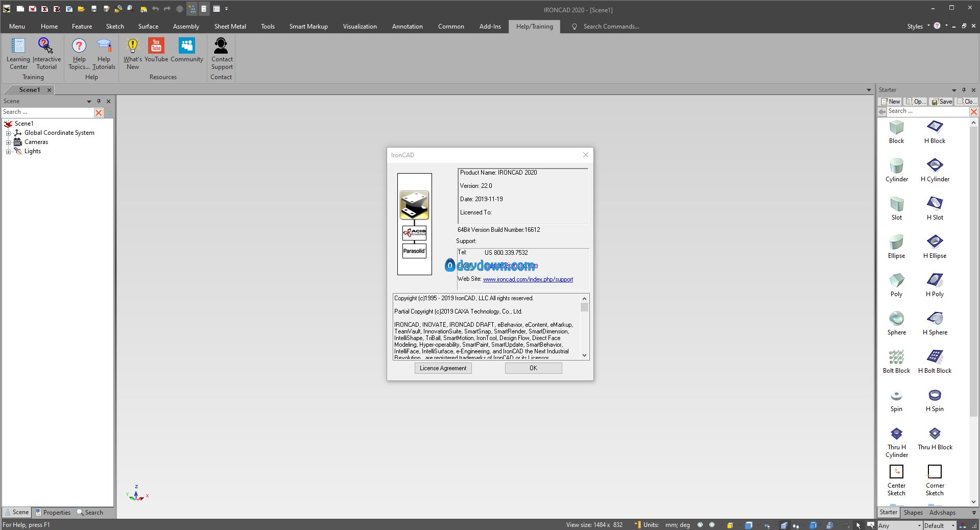
Task: Select the H Ellipse shape
Action: pyautogui.click(x=935, y=247)
